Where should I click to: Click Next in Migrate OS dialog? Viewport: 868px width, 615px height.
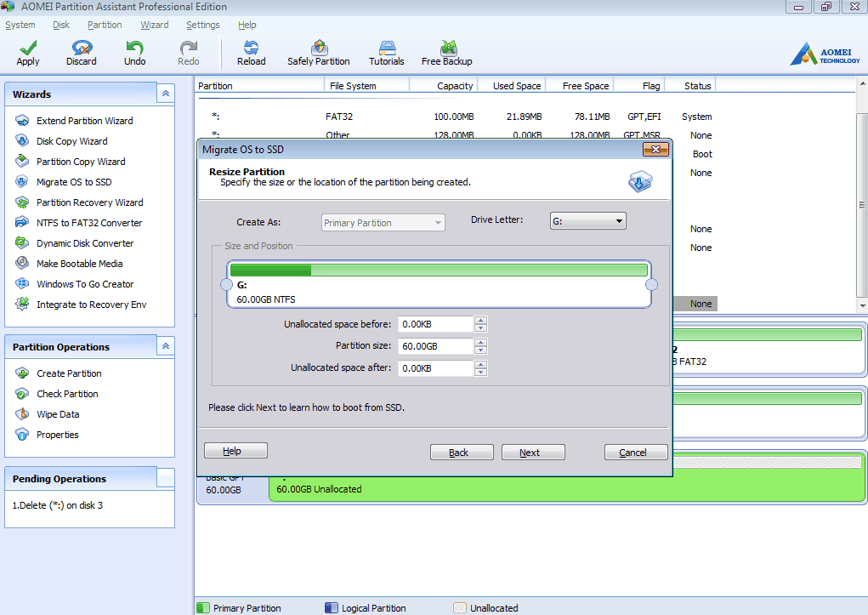533,453
